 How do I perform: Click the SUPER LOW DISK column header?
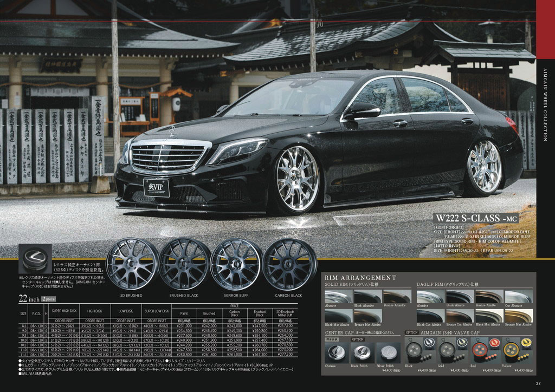pyautogui.click(x=157, y=311)
